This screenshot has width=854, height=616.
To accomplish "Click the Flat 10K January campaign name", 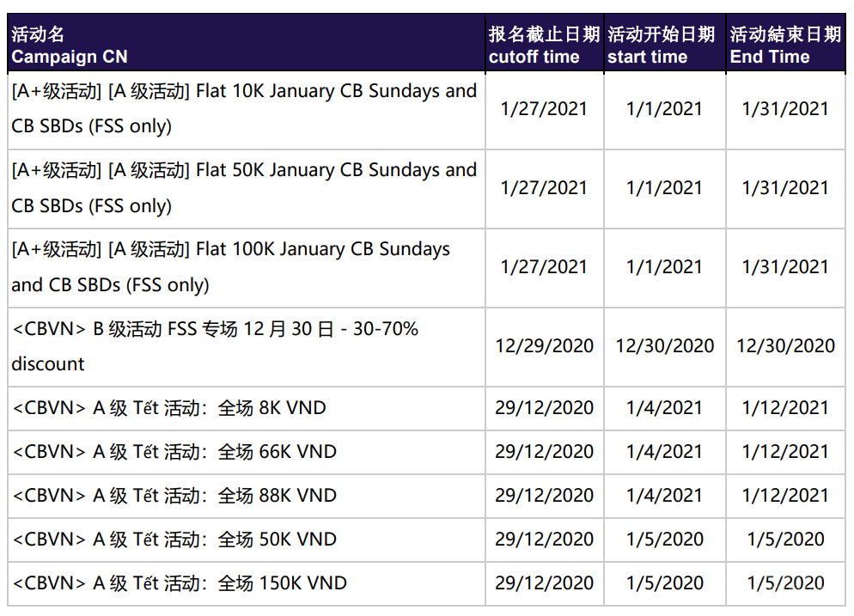I will (x=244, y=108).
